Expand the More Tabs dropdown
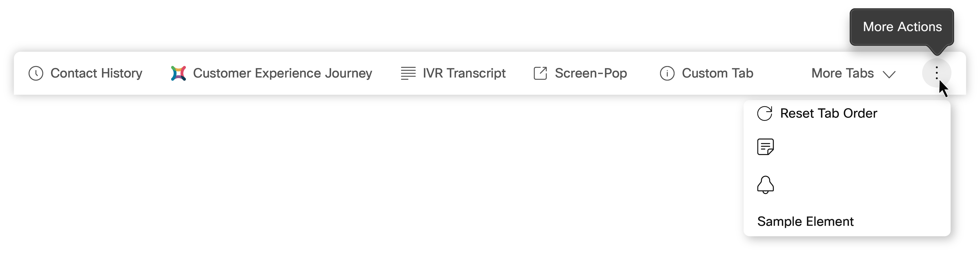This screenshot has width=980, height=253. (x=853, y=73)
